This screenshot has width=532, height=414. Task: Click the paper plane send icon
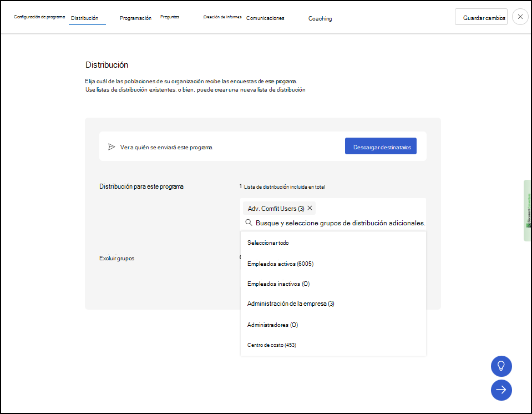(112, 146)
